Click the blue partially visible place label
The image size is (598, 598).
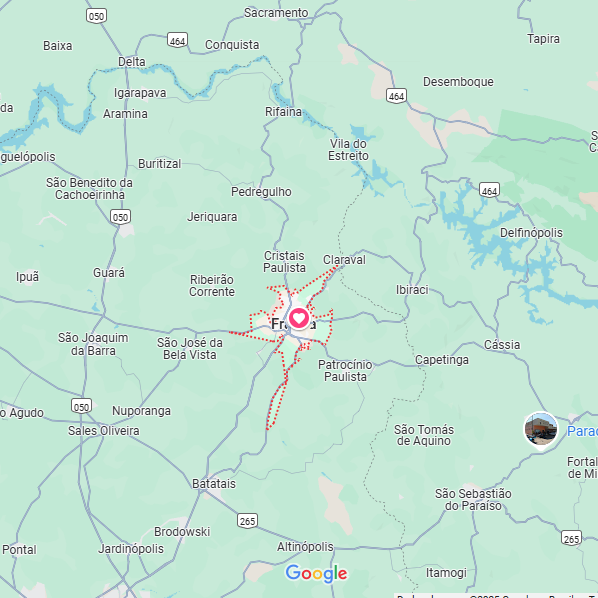coord(582,431)
